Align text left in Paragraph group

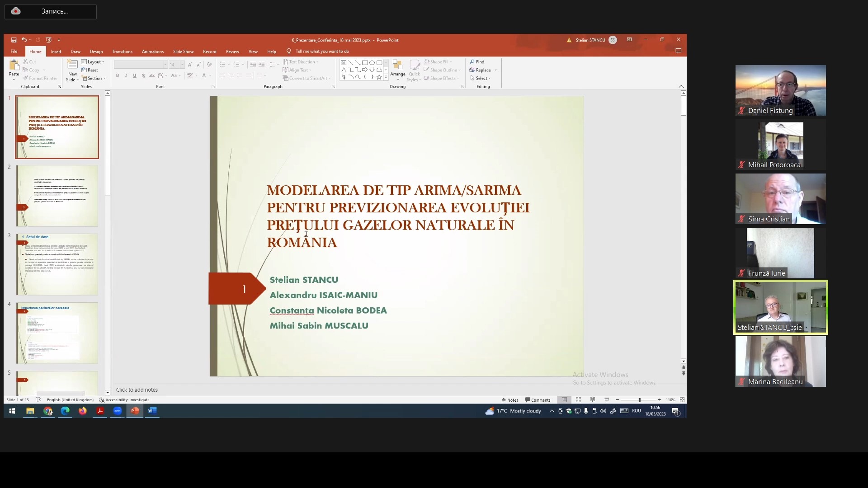pos(222,75)
